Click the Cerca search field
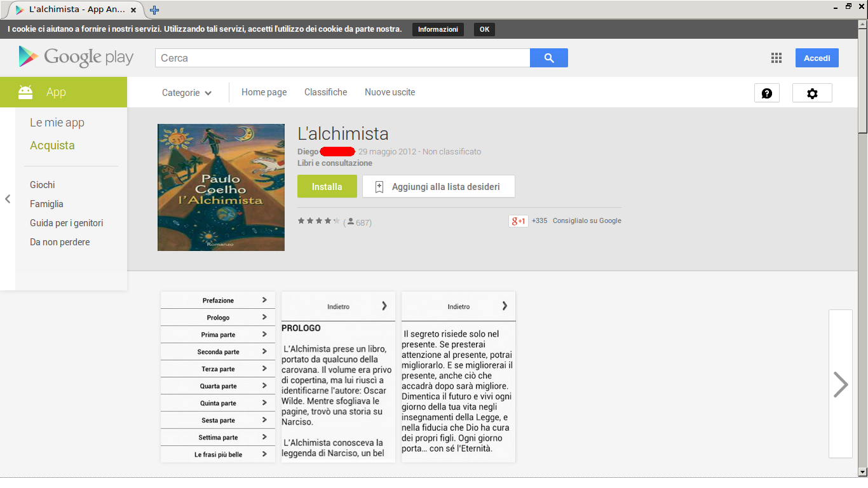The image size is (868, 488). click(342, 58)
